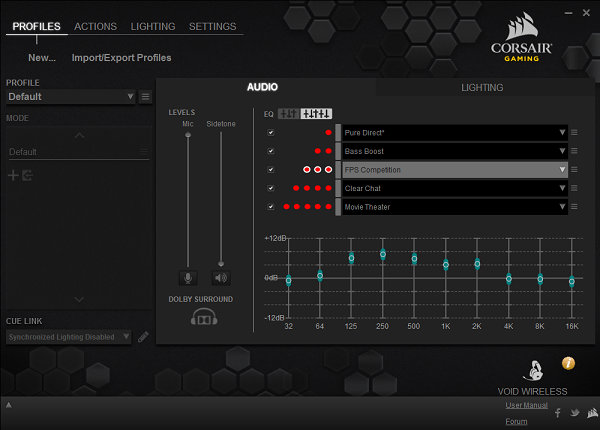This screenshot has width=600, height=430.
Task: Switch to the Profiles tab
Action: [x=36, y=26]
